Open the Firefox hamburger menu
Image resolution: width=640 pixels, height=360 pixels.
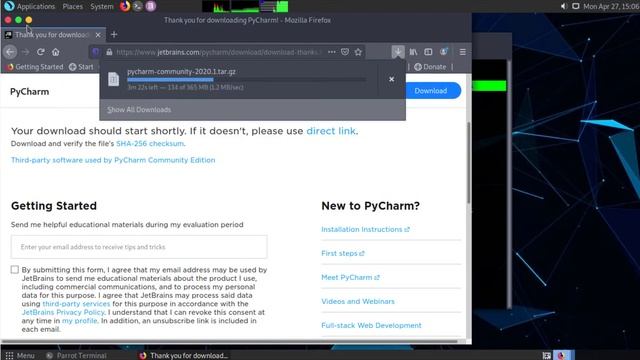462,52
